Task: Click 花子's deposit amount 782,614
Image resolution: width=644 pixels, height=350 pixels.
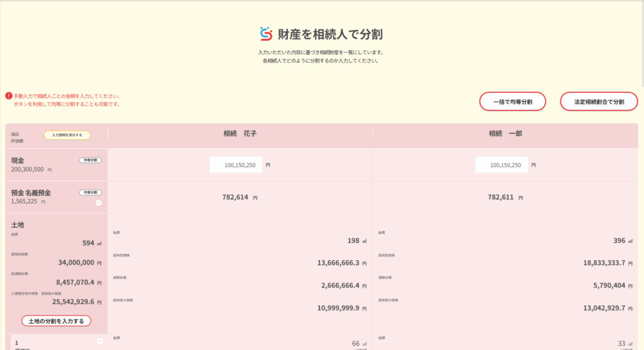Action: [x=235, y=197]
